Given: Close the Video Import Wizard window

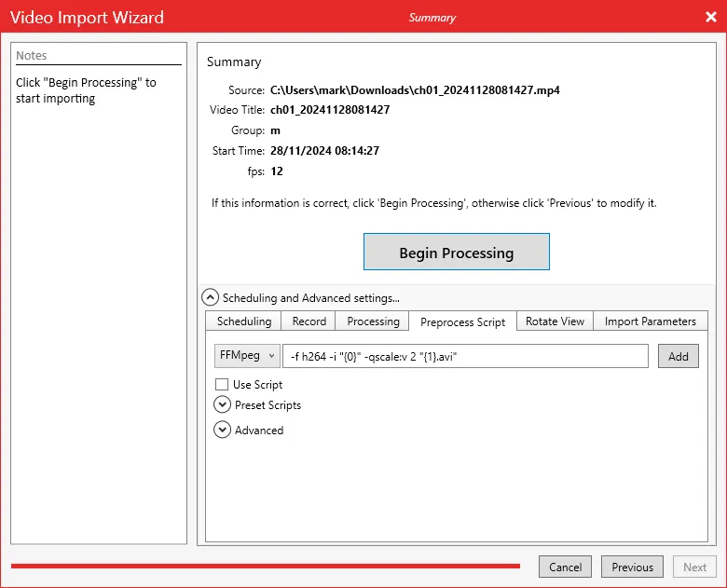Looking at the screenshot, I should [x=711, y=17].
